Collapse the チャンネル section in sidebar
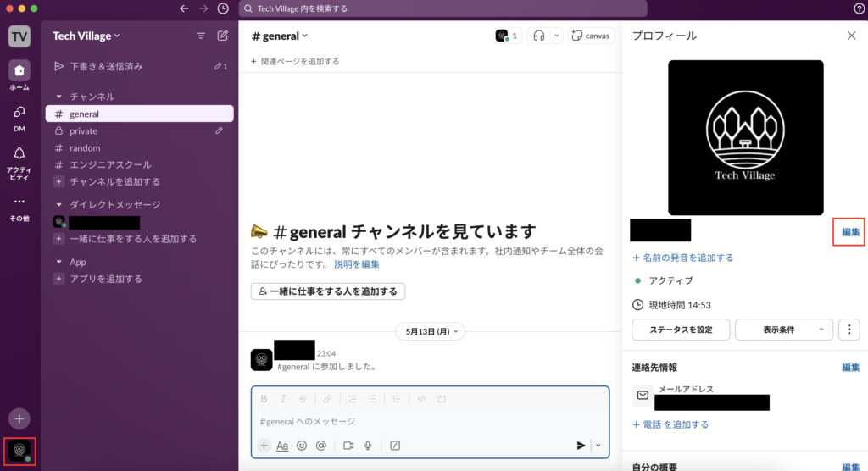This screenshot has width=868, height=471. click(x=59, y=97)
